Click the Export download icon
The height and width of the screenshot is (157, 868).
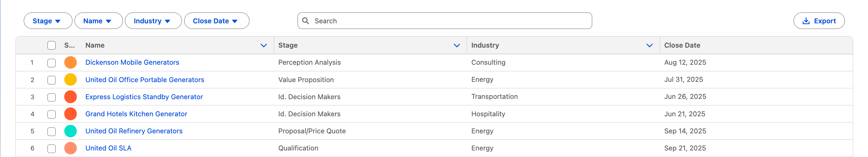point(806,21)
